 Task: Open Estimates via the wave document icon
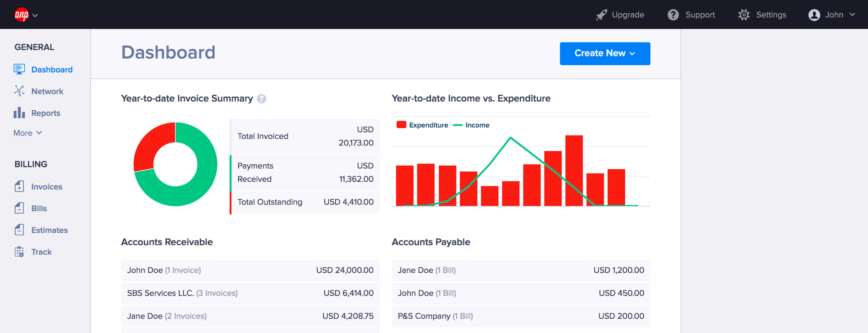[x=19, y=230]
